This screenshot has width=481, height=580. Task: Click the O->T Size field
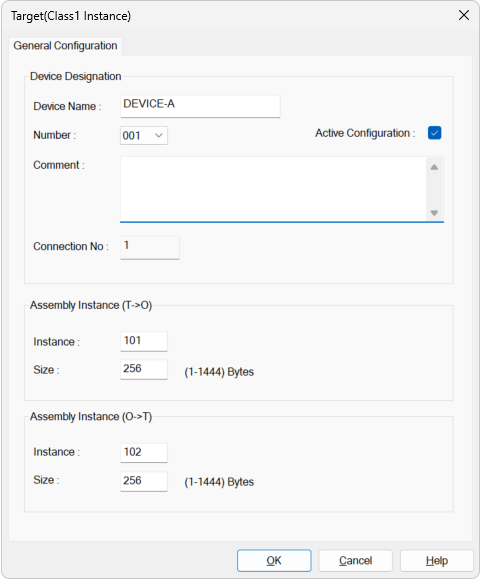[144, 481]
